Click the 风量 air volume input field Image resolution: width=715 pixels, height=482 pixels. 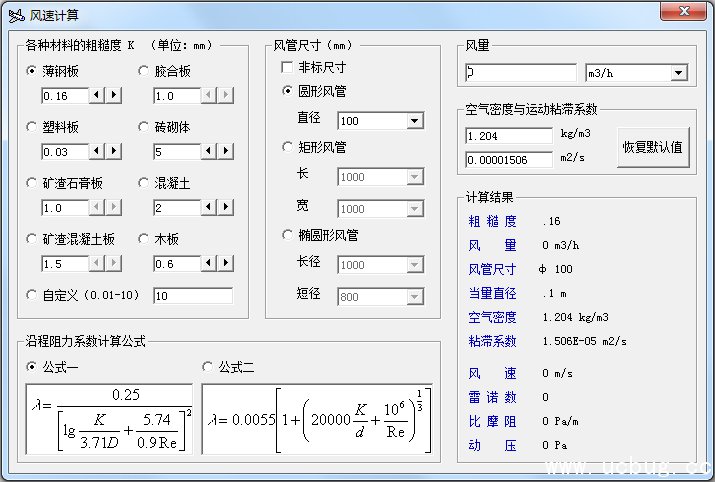(x=520, y=73)
